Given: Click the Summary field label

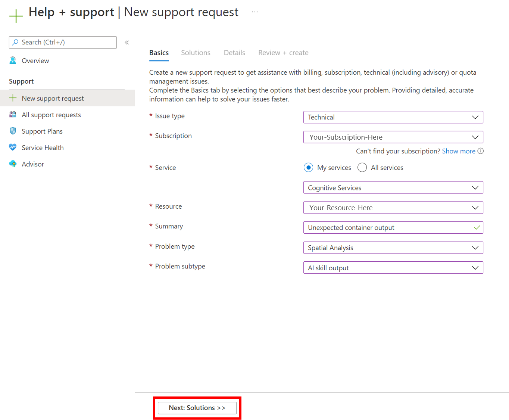Looking at the screenshot, I should pyautogui.click(x=169, y=226).
